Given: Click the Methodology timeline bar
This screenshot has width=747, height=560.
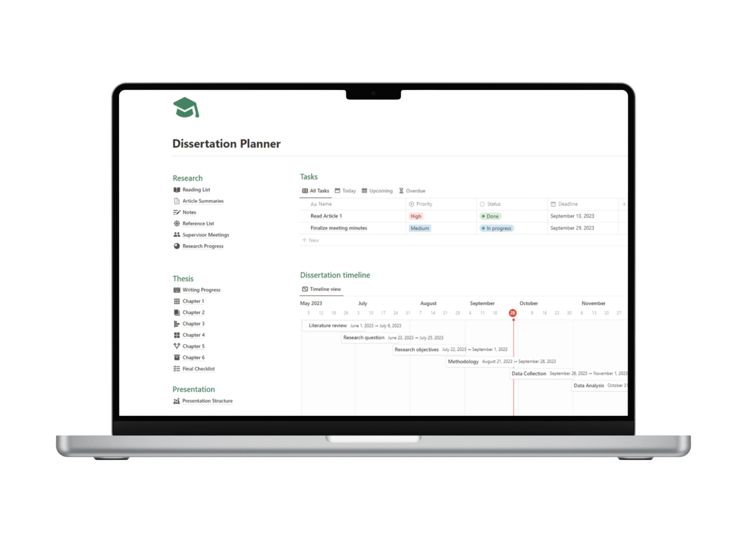Looking at the screenshot, I should [482, 361].
